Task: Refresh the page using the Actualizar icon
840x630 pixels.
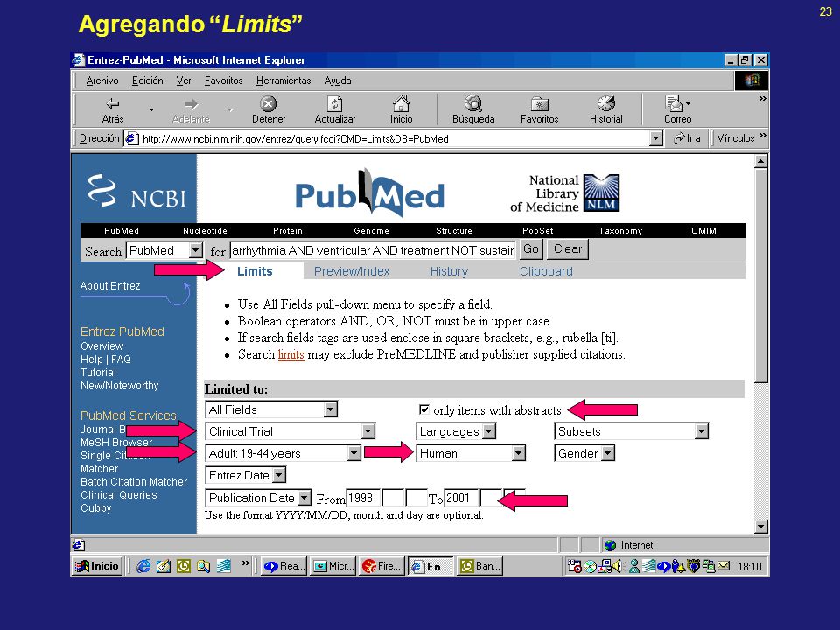Action: 335,110
